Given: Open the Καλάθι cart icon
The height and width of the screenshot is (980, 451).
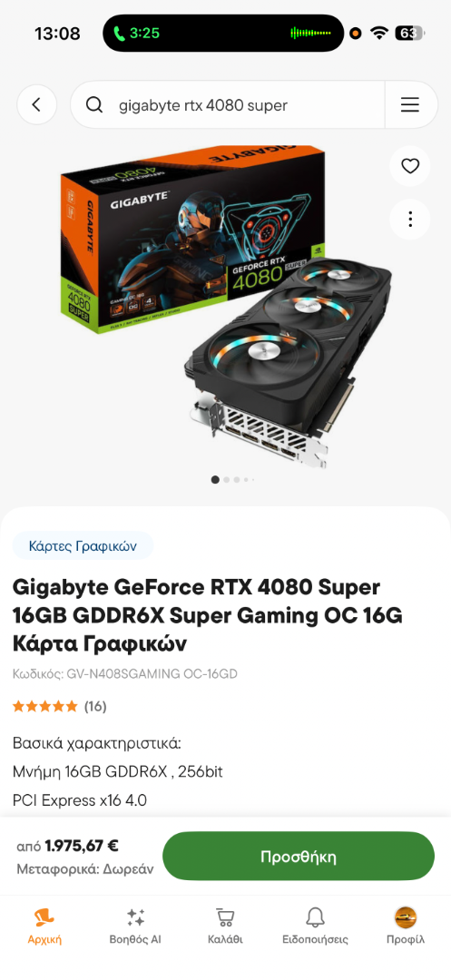Looking at the screenshot, I should pyautogui.click(x=225, y=926).
